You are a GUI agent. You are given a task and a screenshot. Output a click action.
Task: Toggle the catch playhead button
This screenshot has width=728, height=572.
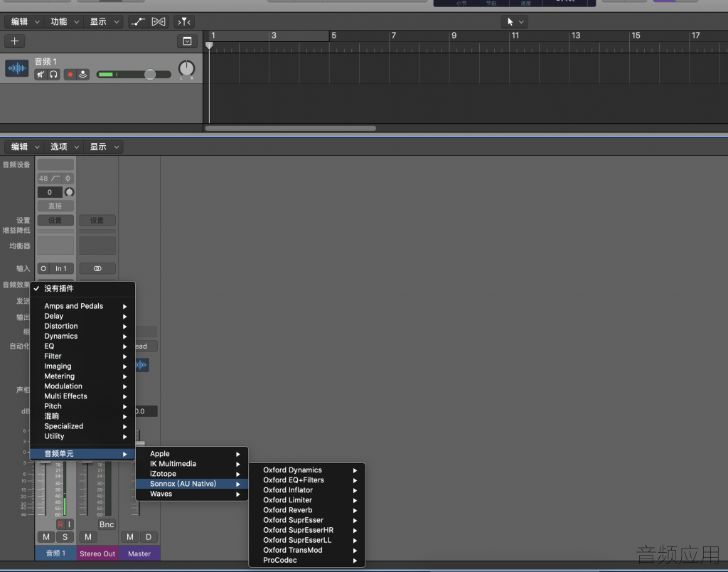pos(184,22)
